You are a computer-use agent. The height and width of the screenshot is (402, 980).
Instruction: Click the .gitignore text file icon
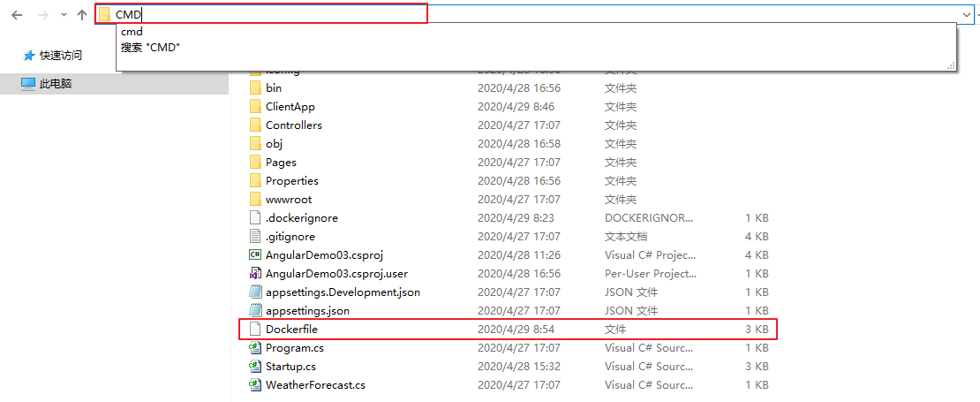pos(254,236)
